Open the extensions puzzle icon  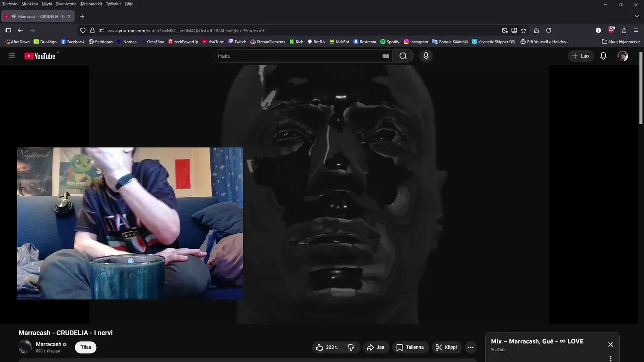coord(624,30)
